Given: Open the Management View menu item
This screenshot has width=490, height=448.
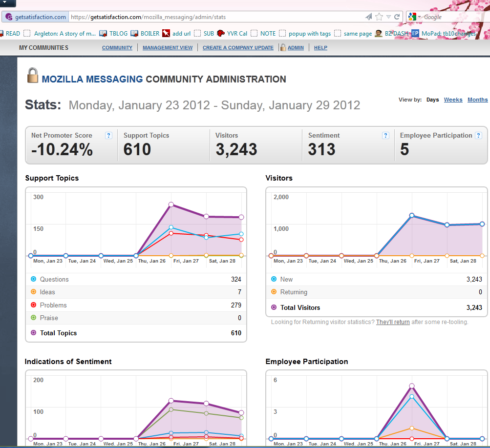Looking at the screenshot, I should (x=168, y=48).
